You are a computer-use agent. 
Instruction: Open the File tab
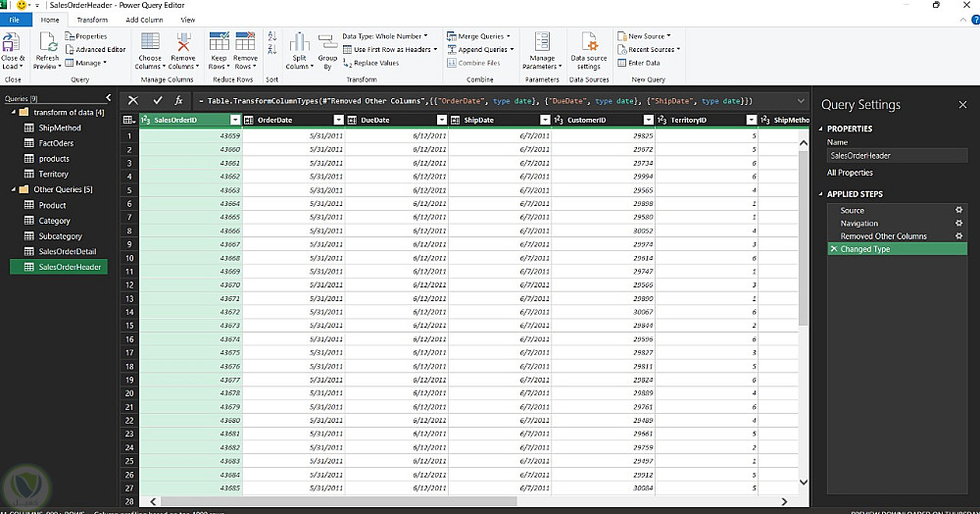tap(15, 20)
